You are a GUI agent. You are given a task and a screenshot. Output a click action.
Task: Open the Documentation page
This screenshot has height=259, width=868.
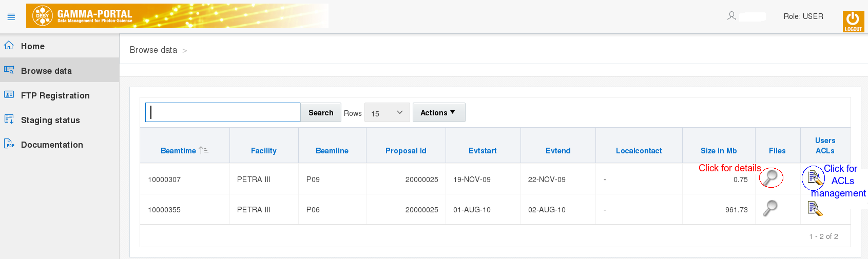(x=52, y=145)
